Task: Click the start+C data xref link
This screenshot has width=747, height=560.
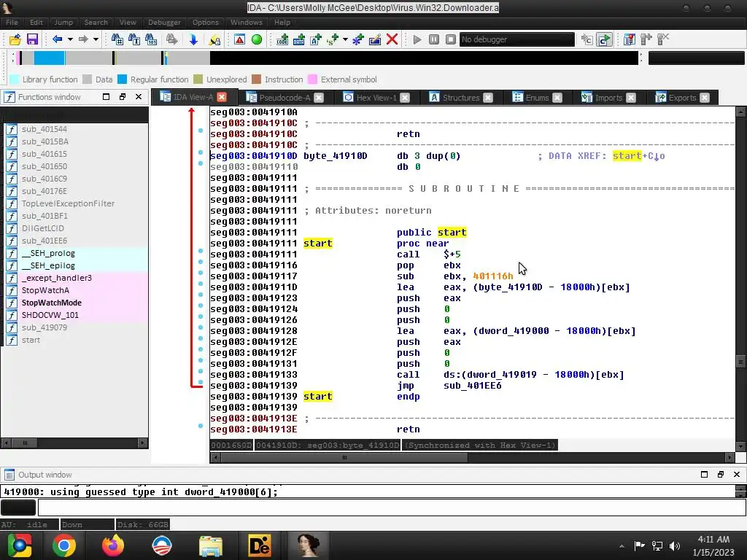Action: click(638, 156)
